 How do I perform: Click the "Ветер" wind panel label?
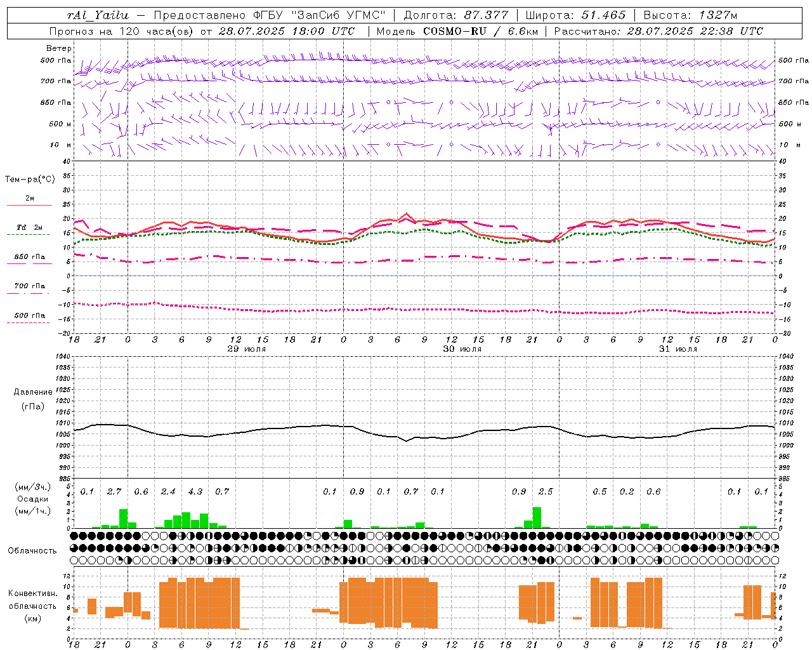click(59, 48)
